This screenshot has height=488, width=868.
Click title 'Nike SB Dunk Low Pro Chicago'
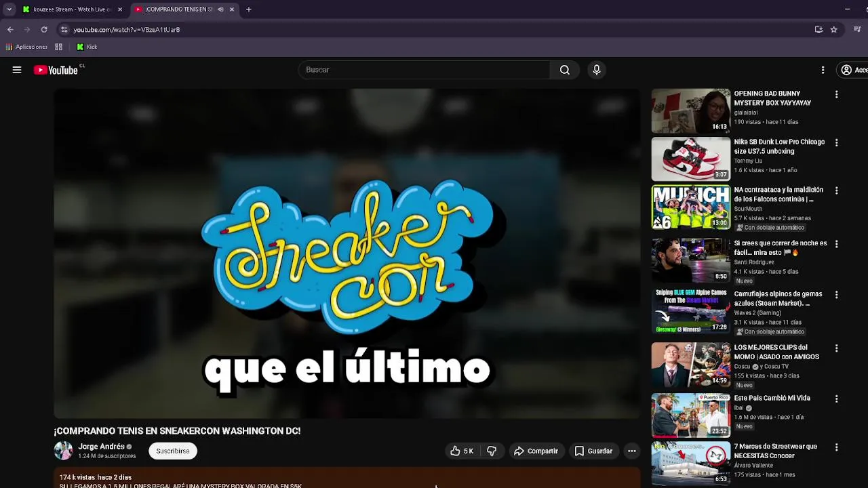[x=779, y=146]
